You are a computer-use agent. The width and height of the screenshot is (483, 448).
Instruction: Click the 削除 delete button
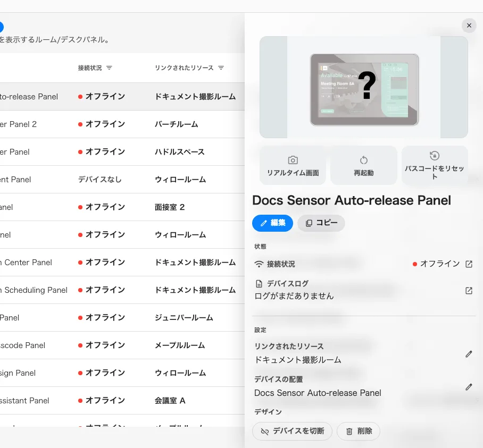coord(358,431)
